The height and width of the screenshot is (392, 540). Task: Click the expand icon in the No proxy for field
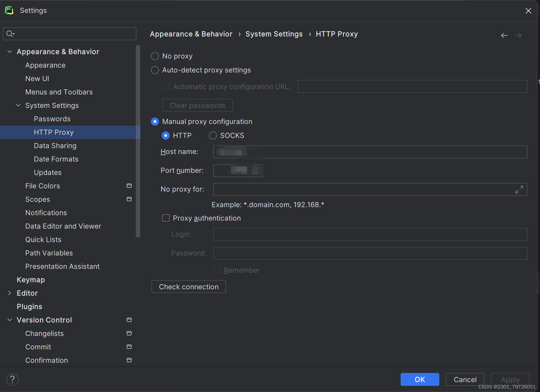pos(519,189)
